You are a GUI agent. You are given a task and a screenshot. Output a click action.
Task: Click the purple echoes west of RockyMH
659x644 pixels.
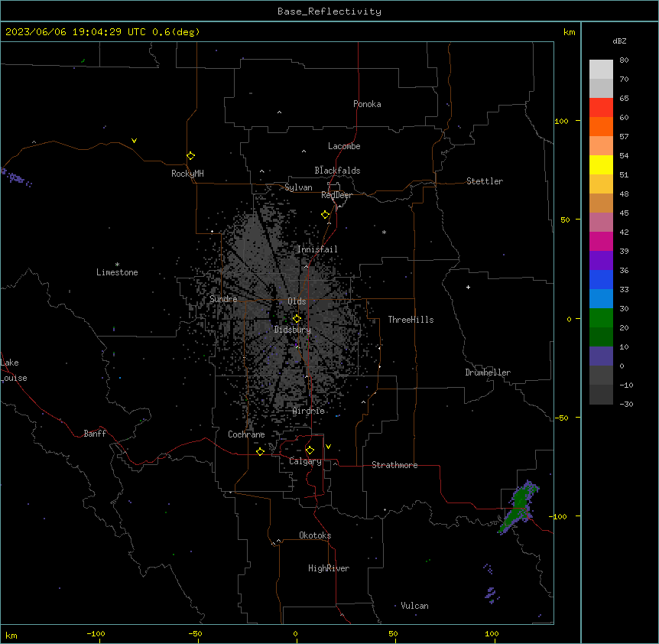coord(16,177)
